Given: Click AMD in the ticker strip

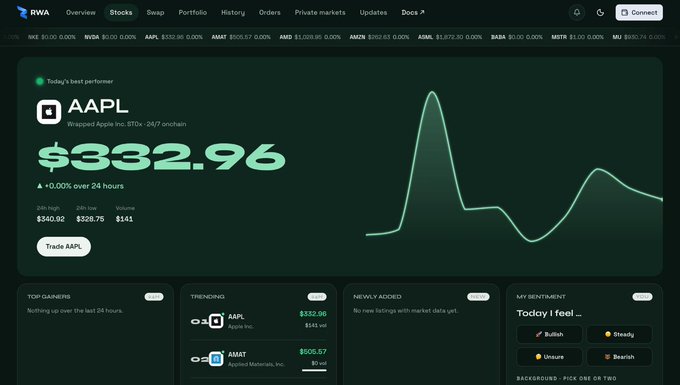Looking at the screenshot, I should 310,37.
